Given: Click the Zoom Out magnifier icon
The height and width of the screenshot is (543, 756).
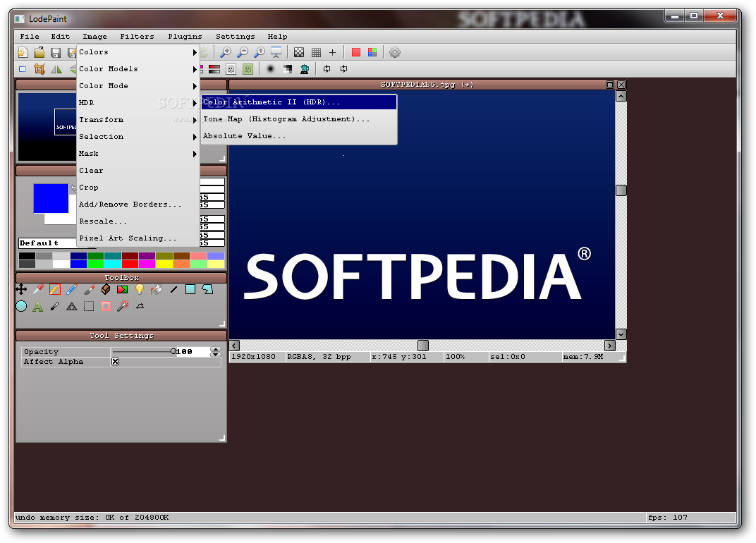Looking at the screenshot, I should pyautogui.click(x=243, y=52).
